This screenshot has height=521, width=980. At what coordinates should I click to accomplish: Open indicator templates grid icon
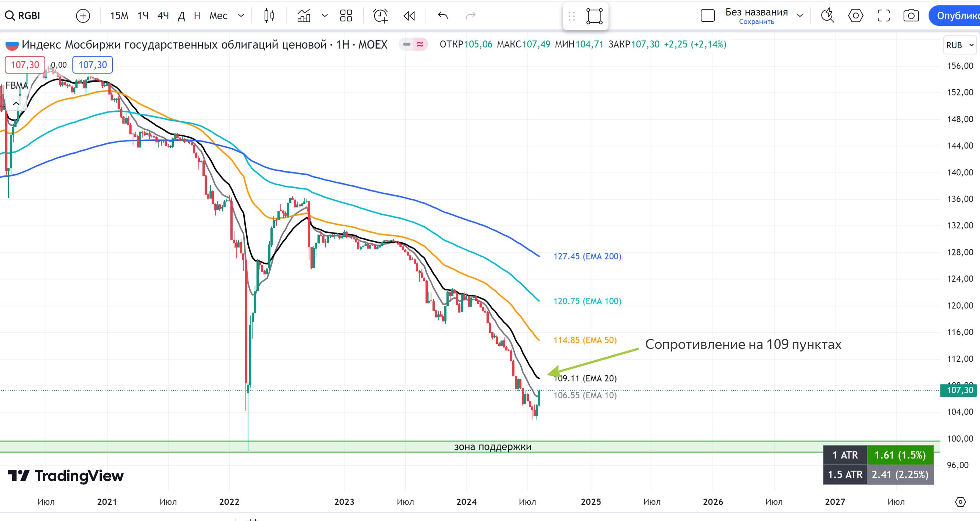346,15
